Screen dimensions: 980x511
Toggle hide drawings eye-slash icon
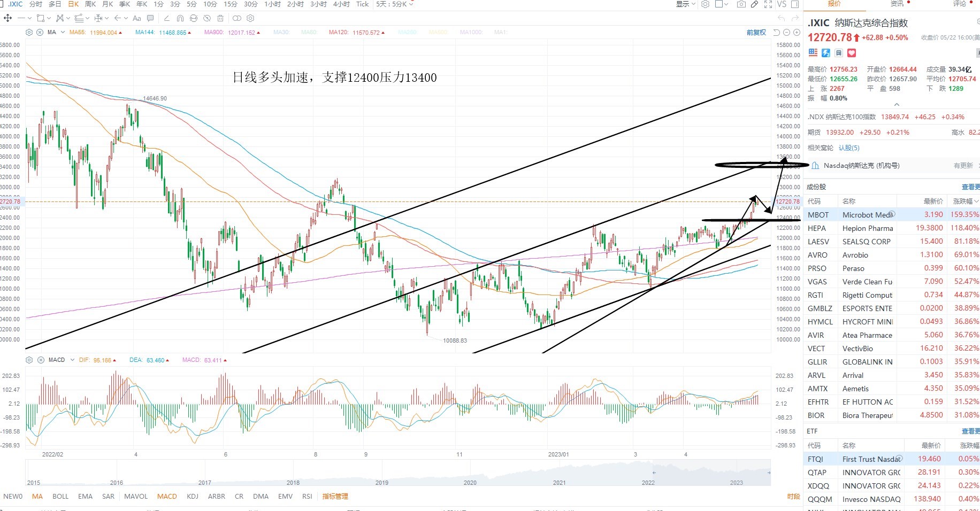(x=207, y=18)
